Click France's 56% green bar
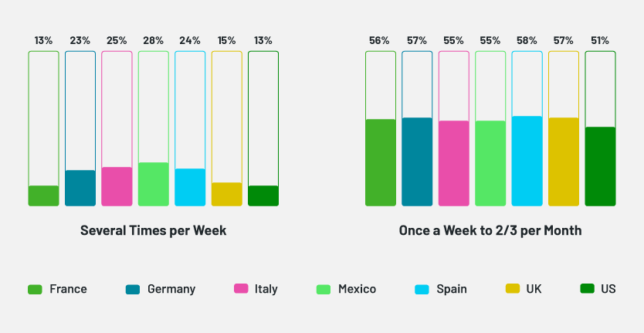 pyautogui.click(x=380, y=162)
